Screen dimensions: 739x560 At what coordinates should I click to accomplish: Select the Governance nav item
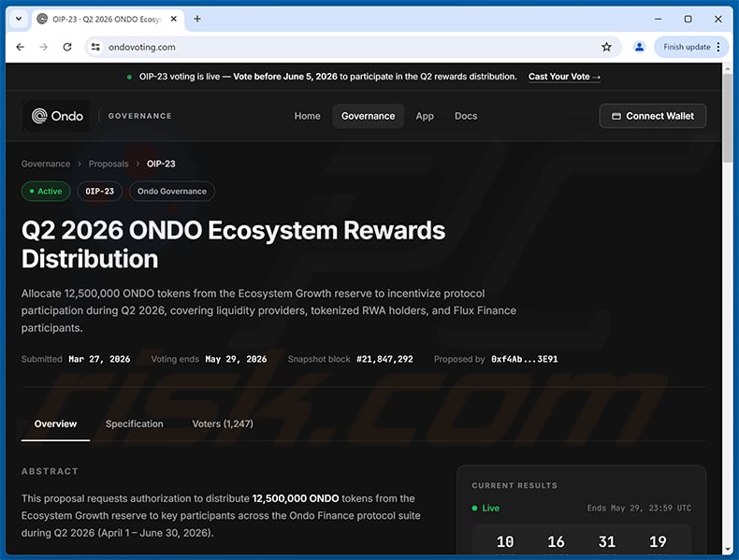coord(368,116)
